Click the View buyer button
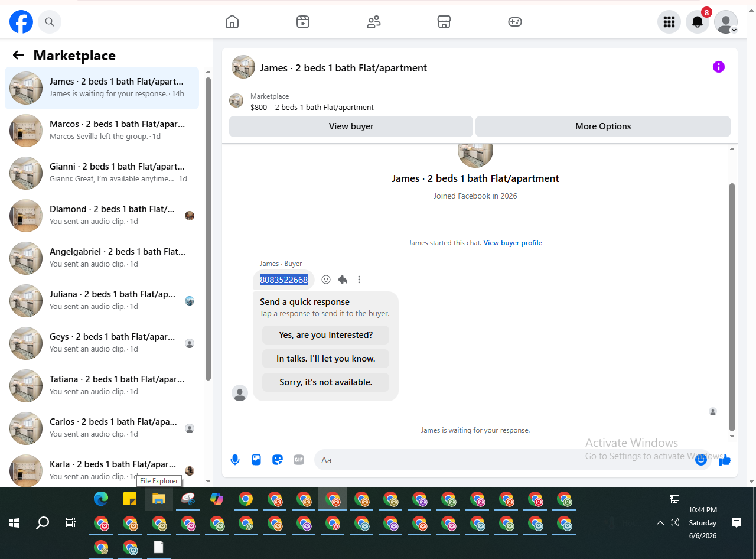 (351, 126)
